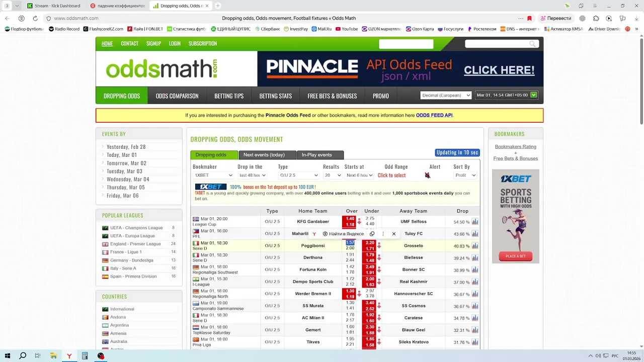Follow the ODDS FEED API link
The width and height of the screenshot is (644, 362).
click(434, 116)
